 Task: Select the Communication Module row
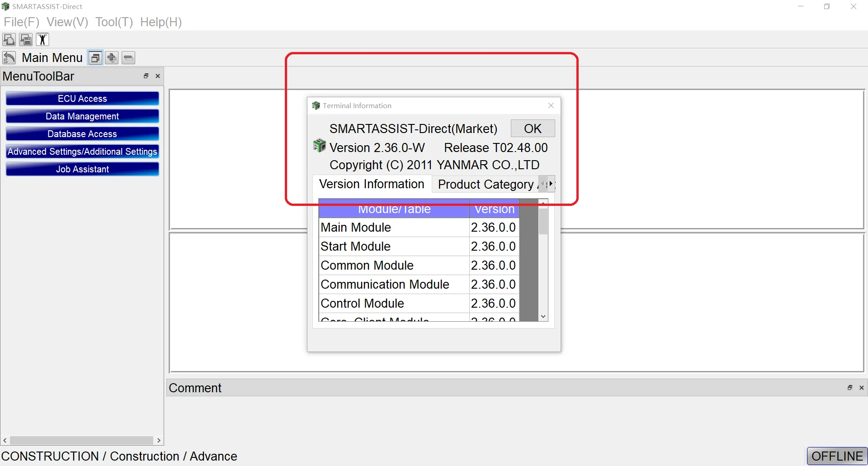click(x=419, y=284)
